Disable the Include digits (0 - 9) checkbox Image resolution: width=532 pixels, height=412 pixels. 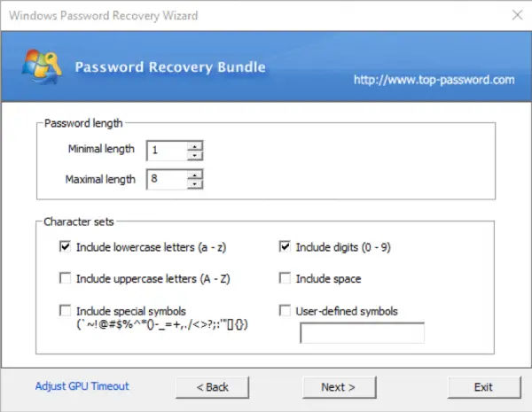click(285, 246)
